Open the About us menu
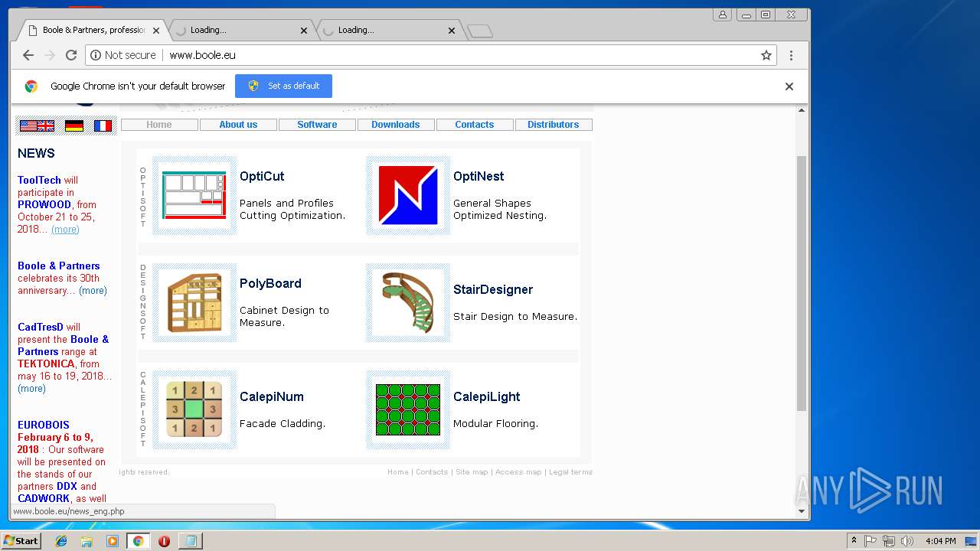The width and height of the screenshot is (980, 551). pyautogui.click(x=238, y=125)
